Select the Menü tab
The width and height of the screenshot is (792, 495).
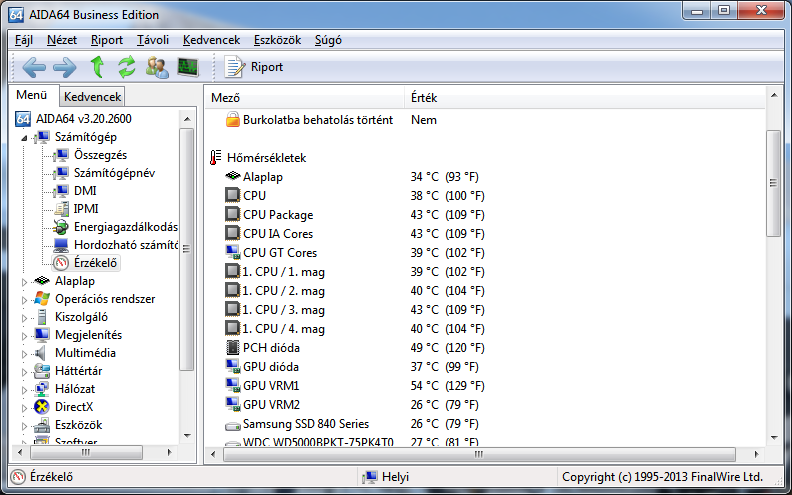[x=31, y=95]
